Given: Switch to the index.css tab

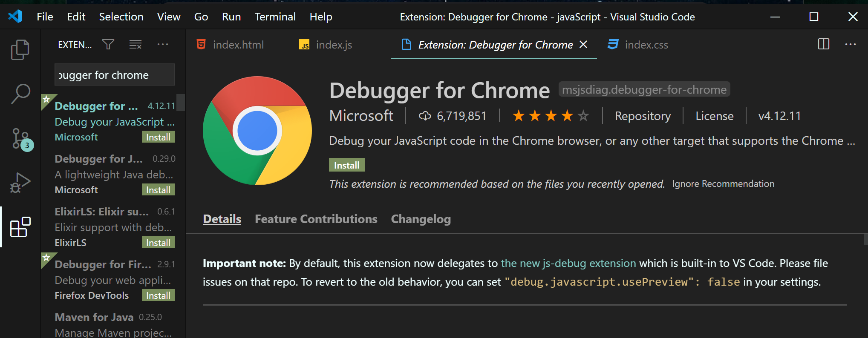Looking at the screenshot, I should point(638,44).
